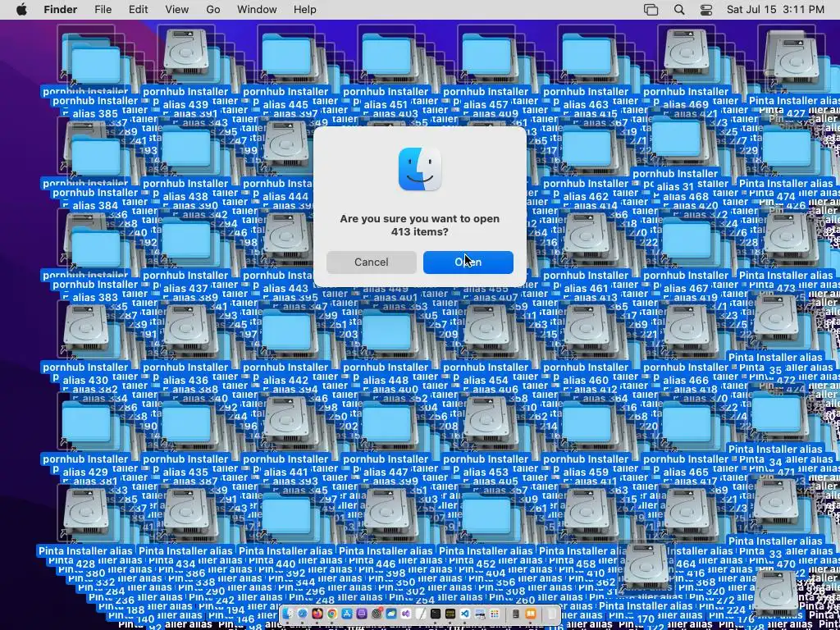Viewport: 840px width, 630px height.
Task: Select the Installer alias 441 disk icon
Action: tap(286, 421)
